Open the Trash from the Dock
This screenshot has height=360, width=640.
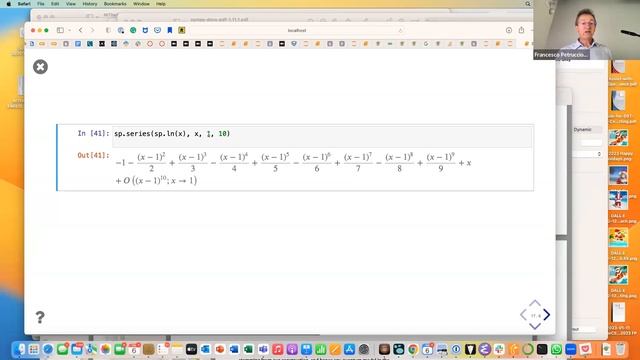click(620, 349)
